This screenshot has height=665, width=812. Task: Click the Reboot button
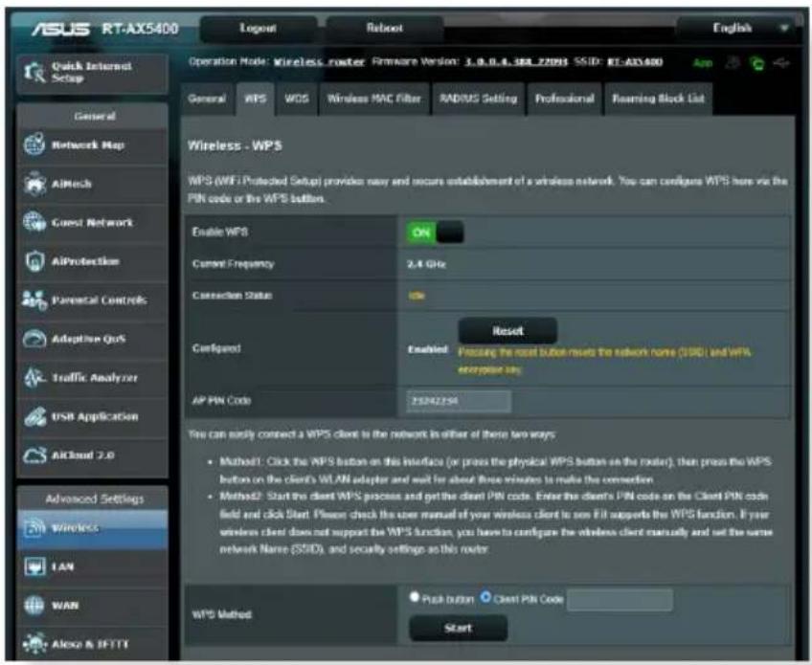385,29
